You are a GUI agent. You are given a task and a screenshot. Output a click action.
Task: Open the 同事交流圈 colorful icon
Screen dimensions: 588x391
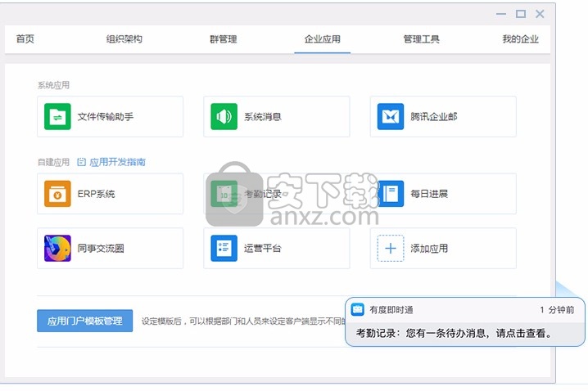point(57,248)
